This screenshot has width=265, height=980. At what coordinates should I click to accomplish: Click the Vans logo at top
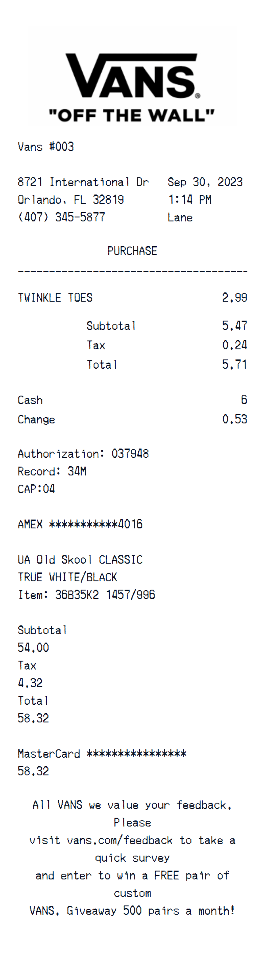[132, 76]
